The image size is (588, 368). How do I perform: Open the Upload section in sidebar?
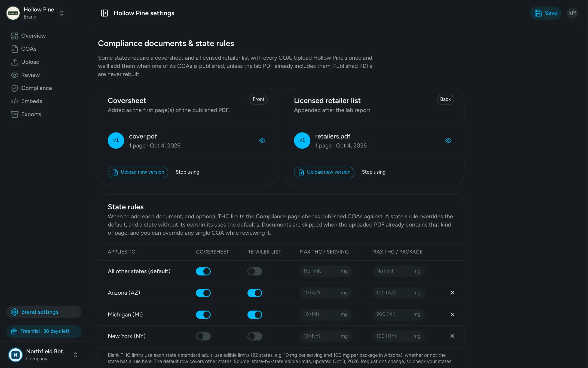coord(44,62)
